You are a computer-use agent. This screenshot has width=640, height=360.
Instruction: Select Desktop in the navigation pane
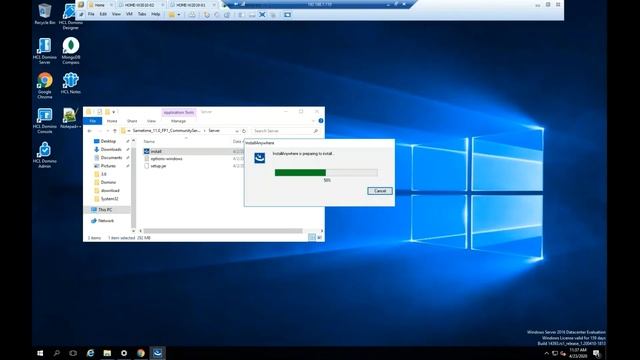pos(108,141)
